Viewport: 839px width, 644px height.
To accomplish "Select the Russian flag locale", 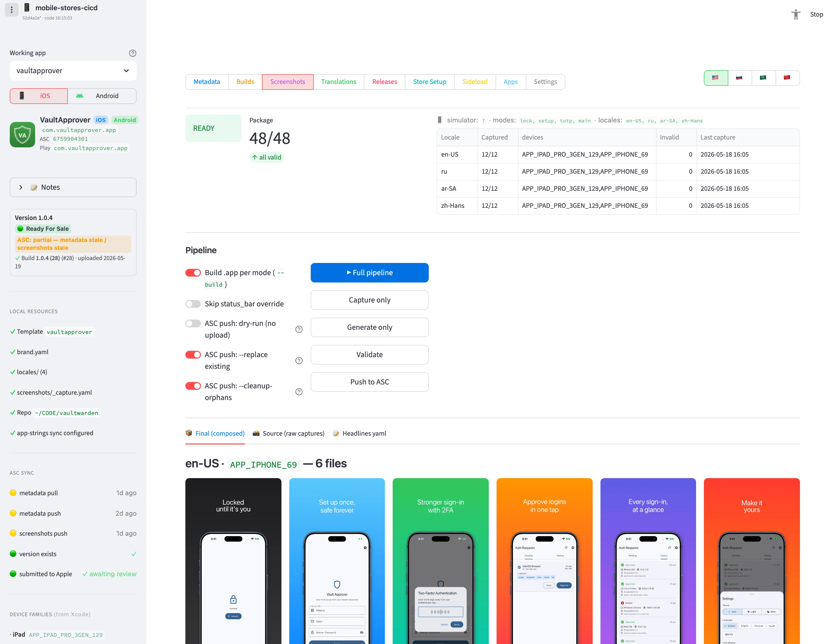I will 739,78.
